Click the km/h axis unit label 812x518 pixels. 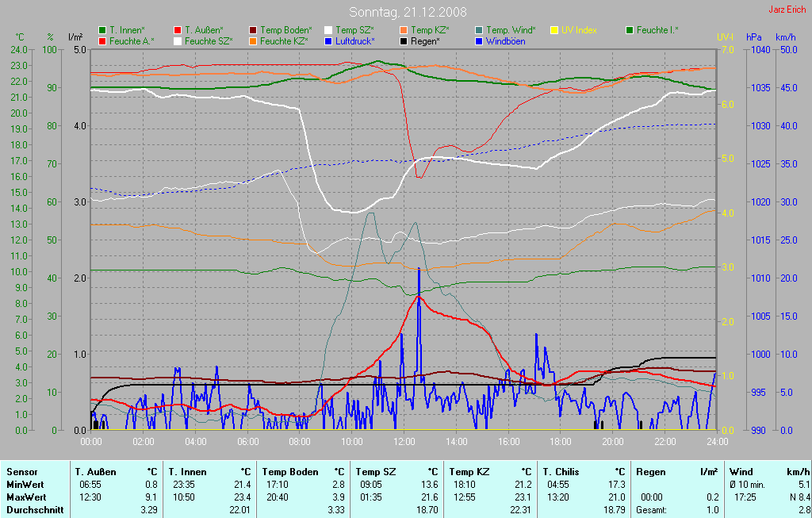pos(786,37)
